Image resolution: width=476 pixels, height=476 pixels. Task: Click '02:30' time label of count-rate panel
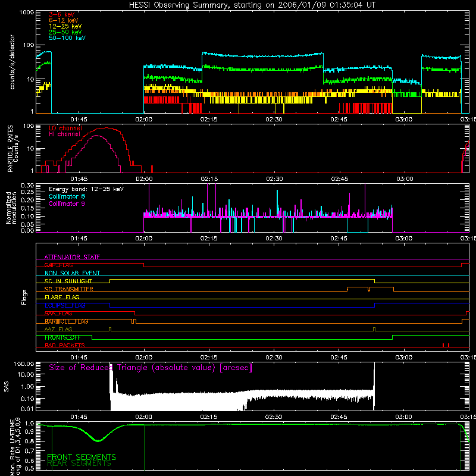pyautogui.click(x=274, y=120)
